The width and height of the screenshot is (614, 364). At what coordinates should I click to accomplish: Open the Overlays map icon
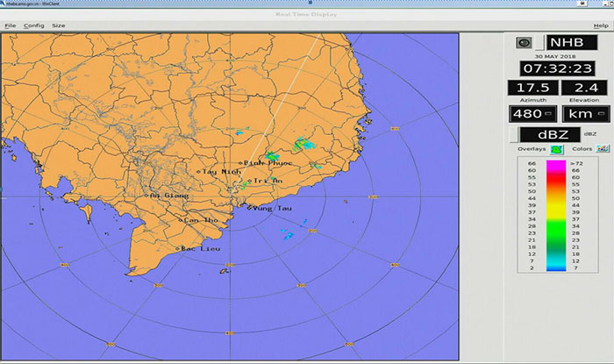[556, 149]
